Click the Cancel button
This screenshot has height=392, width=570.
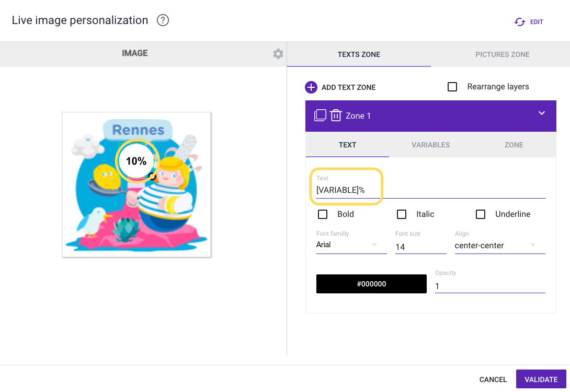point(493,379)
